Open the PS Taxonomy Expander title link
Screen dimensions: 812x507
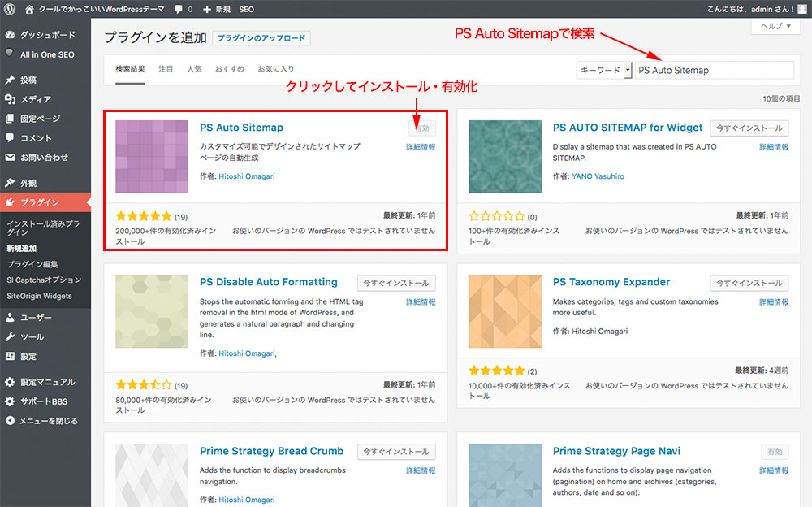(x=611, y=282)
